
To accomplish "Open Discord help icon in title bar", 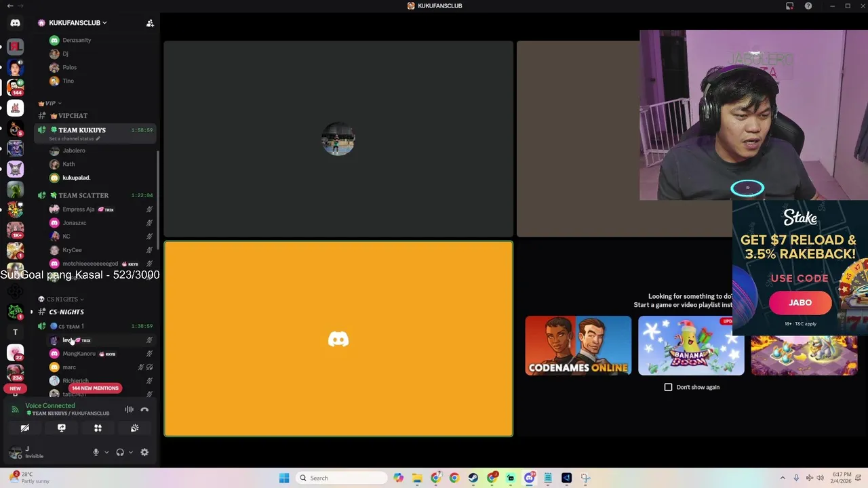I will 808,6.
